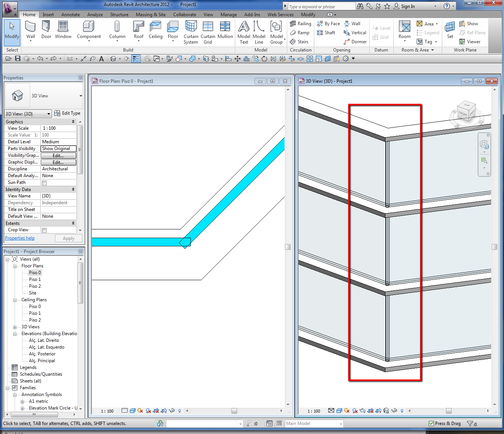Switch to the View ribbon tab

pos(208,15)
